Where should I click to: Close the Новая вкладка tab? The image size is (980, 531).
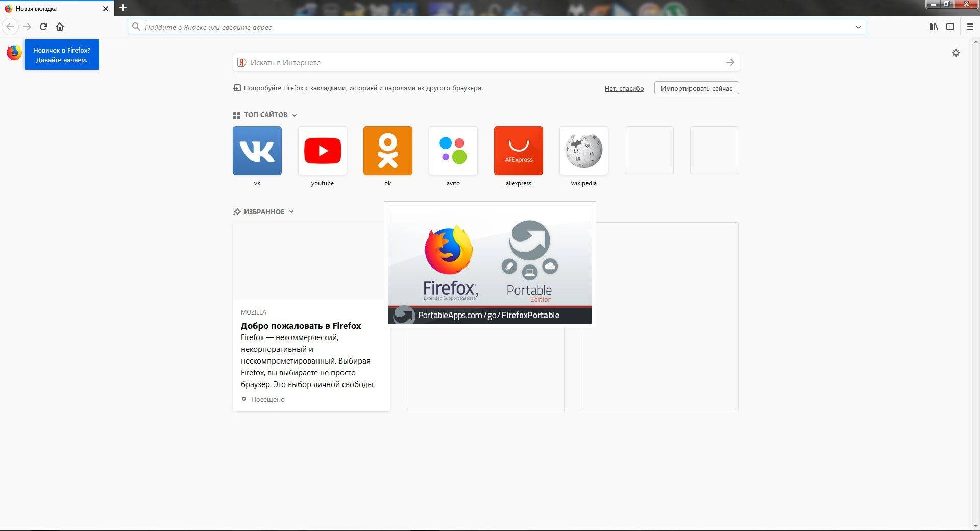point(106,9)
